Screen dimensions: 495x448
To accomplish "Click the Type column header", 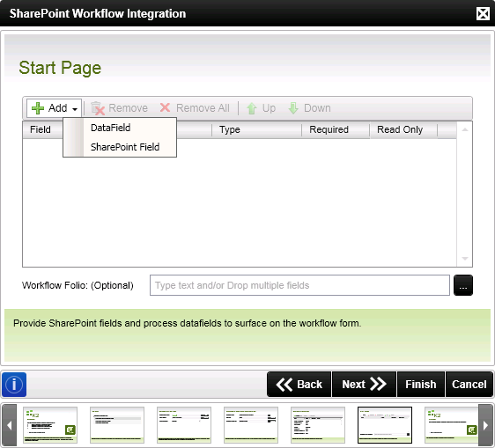I will [x=256, y=129].
